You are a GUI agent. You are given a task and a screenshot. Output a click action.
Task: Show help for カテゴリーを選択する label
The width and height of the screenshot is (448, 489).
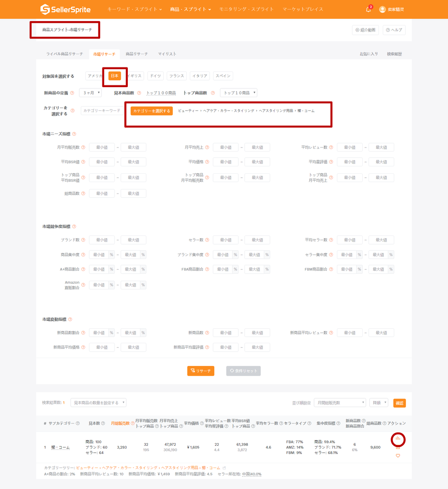click(x=72, y=111)
